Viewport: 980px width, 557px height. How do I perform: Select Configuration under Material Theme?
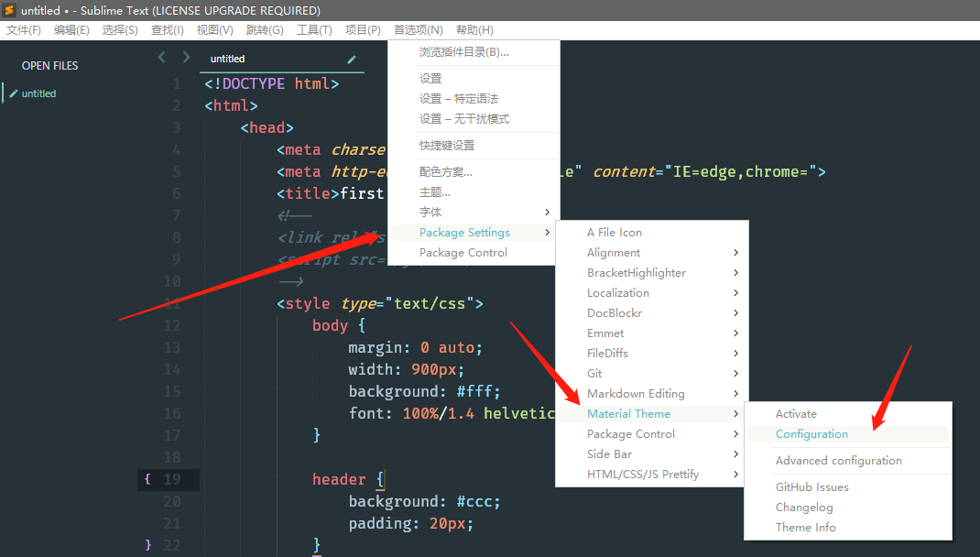[811, 433]
